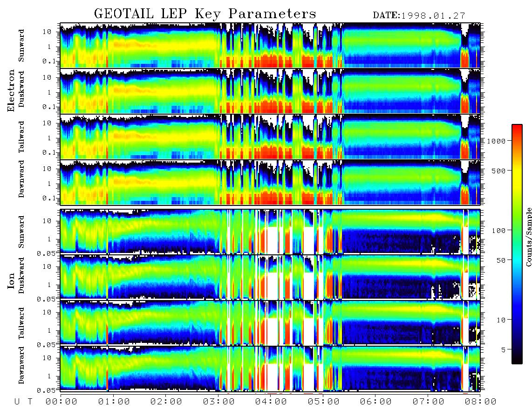
Task: Select the Ion Dawnward axis label
Action: (x=21, y=365)
